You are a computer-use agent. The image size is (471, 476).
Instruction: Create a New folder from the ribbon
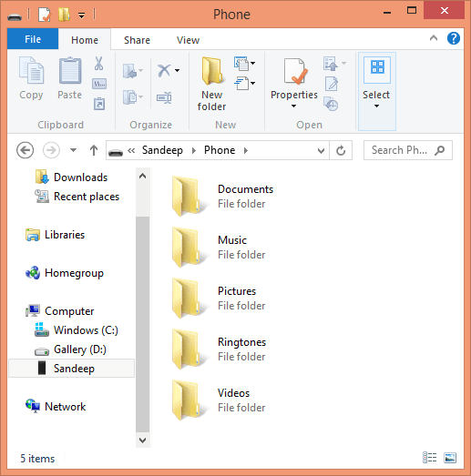click(211, 84)
